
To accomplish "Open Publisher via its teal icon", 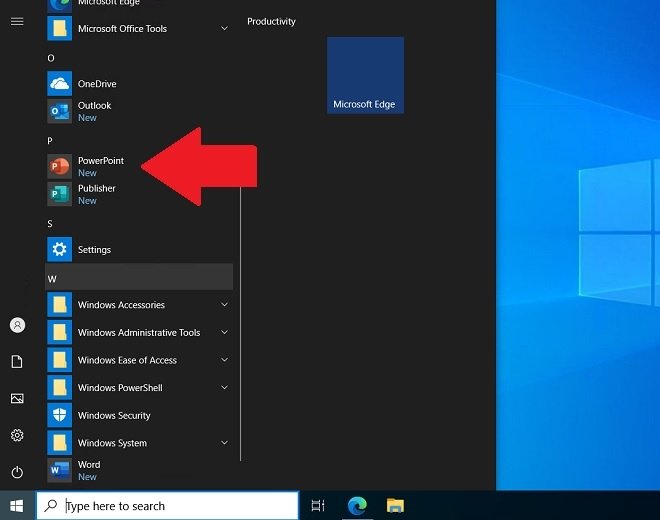I will tap(59, 194).
